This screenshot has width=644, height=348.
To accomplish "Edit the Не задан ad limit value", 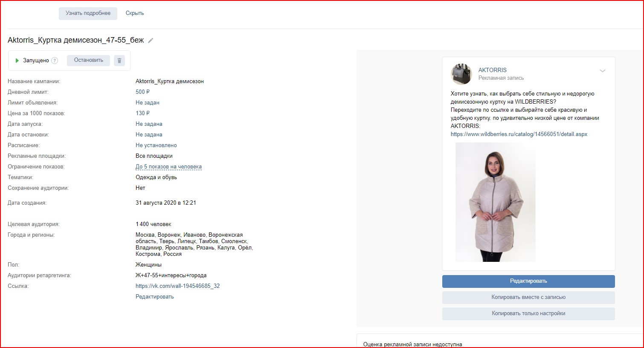I will (x=147, y=102).
